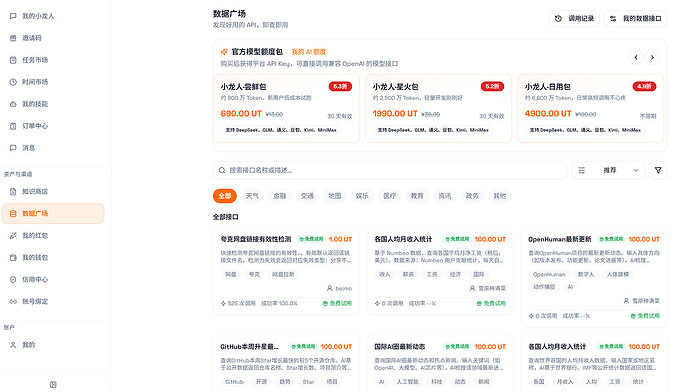Click the 数字人 tag on OpenHuman card
Screen dimensions: 690x392
click(x=586, y=274)
